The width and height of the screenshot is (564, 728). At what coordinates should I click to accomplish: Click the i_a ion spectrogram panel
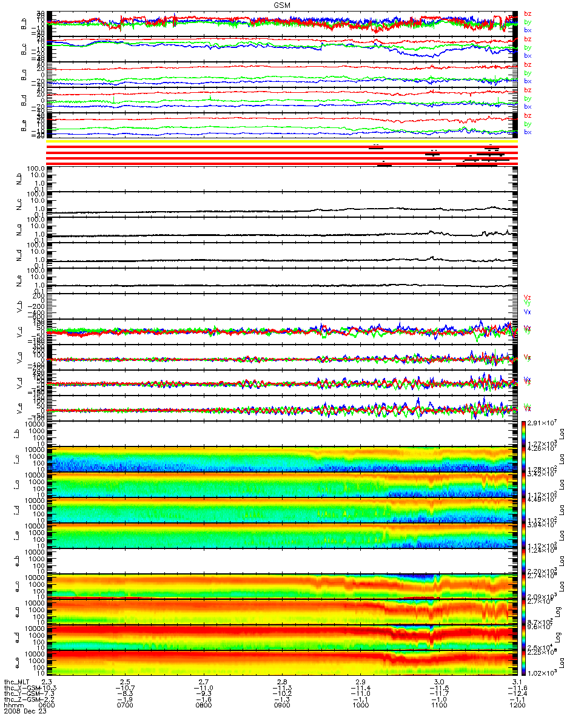tap(282, 485)
